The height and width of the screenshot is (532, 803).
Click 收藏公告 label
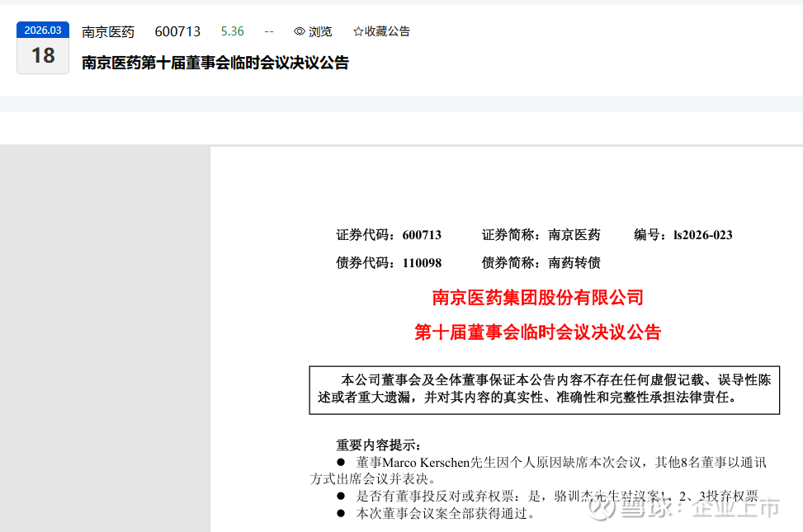[387, 31]
